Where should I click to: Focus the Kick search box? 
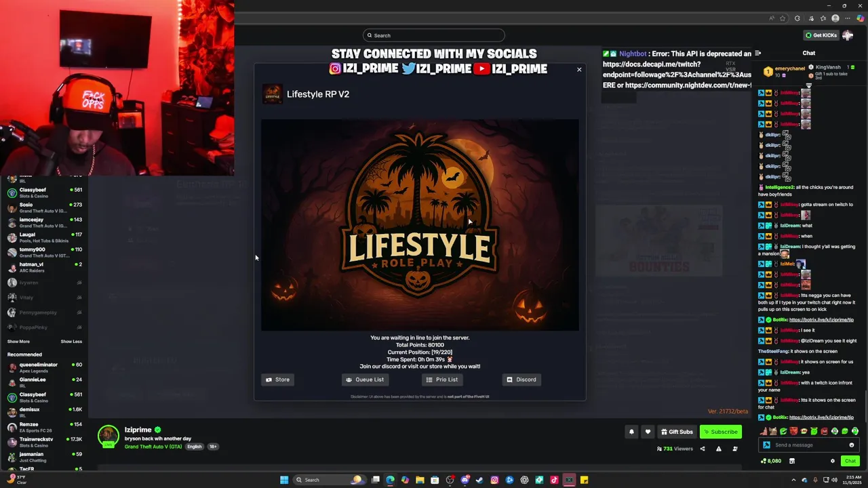[434, 35]
